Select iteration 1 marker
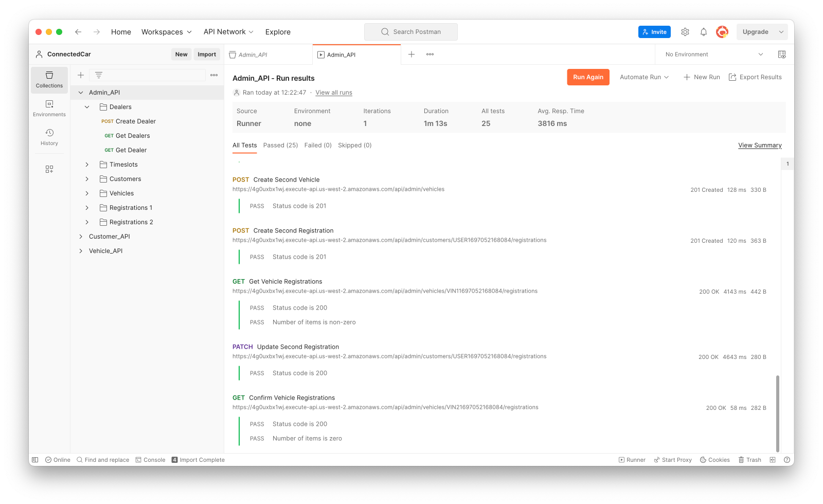Image resolution: width=823 pixels, height=504 pixels. click(x=788, y=164)
